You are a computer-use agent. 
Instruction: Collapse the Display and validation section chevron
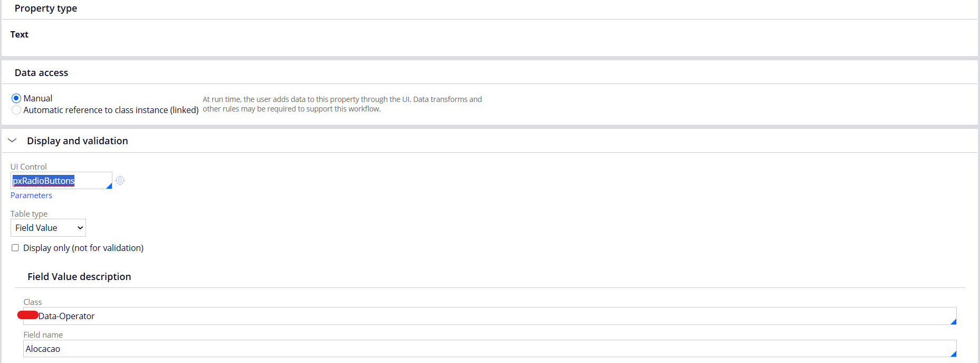tap(13, 141)
